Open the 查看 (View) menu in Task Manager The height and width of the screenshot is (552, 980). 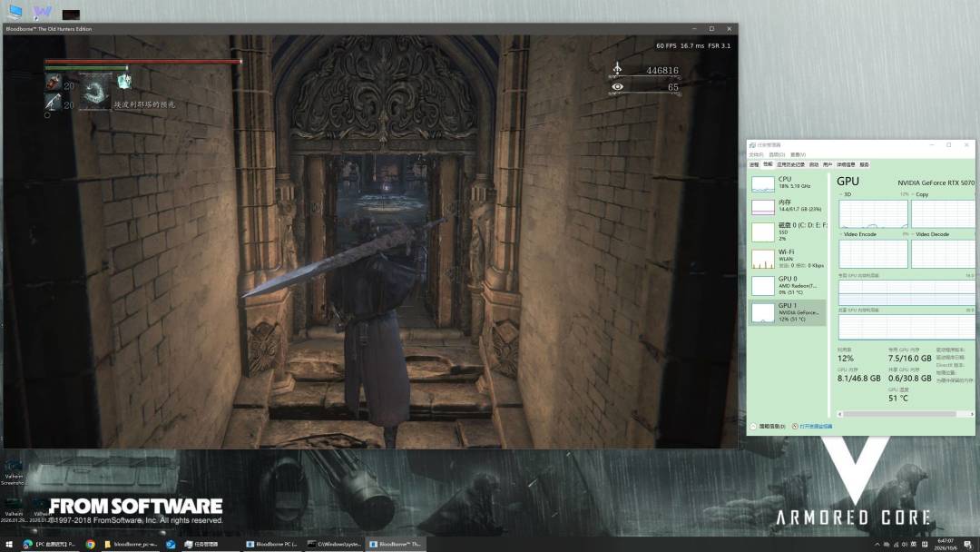[x=799, y=155]
